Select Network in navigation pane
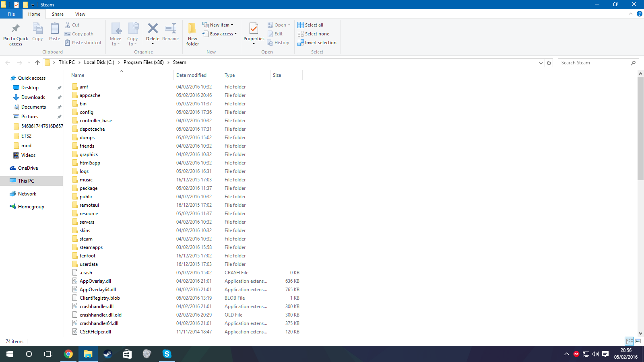 [x=27, y=194]
